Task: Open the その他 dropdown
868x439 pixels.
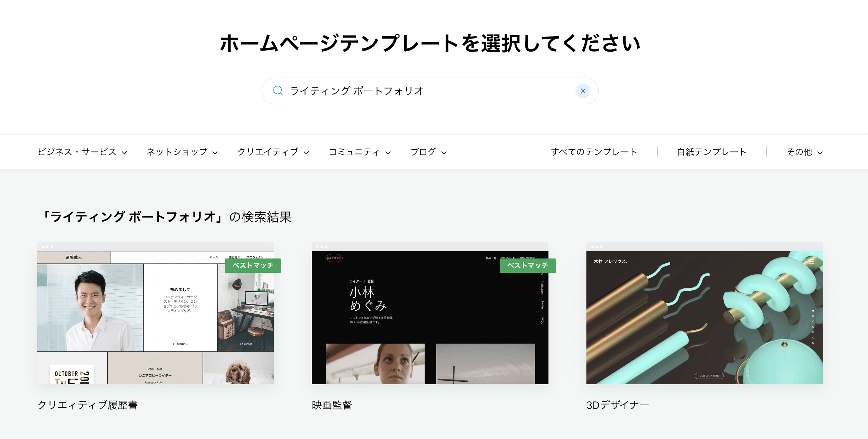Action: (804, 152)
